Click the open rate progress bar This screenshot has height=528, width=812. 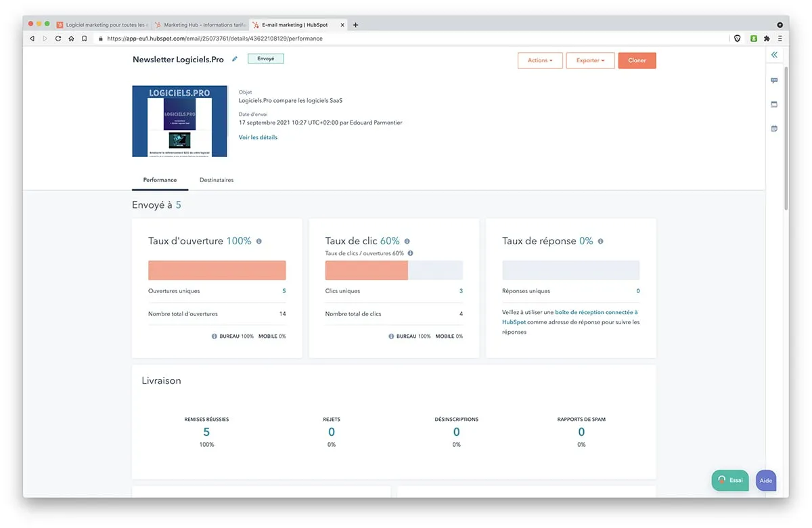tap(217, 270)
